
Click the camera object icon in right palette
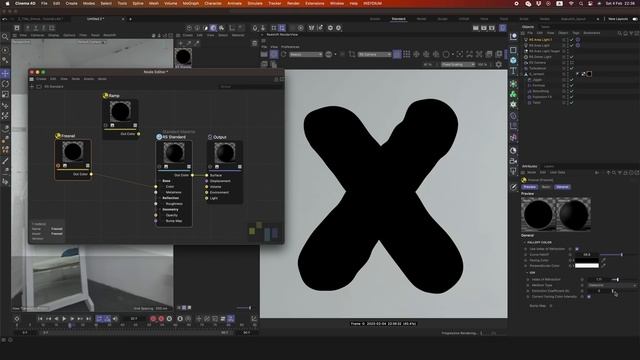(x=513, y=161)
